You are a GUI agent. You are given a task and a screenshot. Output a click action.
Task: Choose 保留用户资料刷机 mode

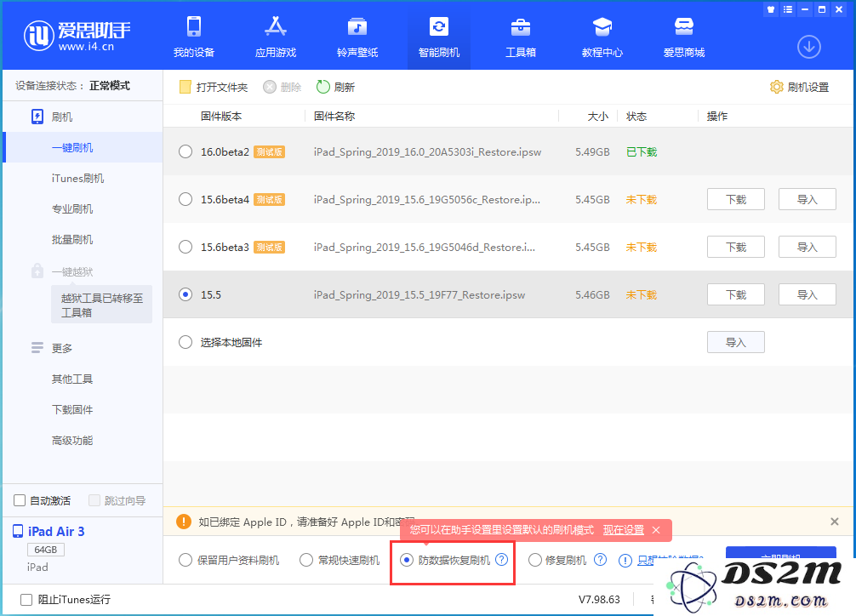tap(185, 560)
